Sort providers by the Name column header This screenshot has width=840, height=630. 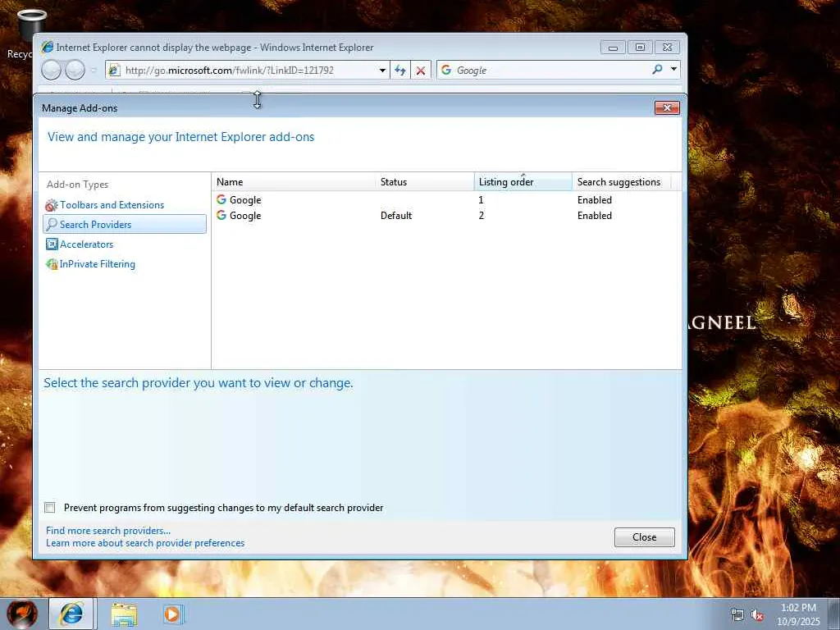click(294, 181)
